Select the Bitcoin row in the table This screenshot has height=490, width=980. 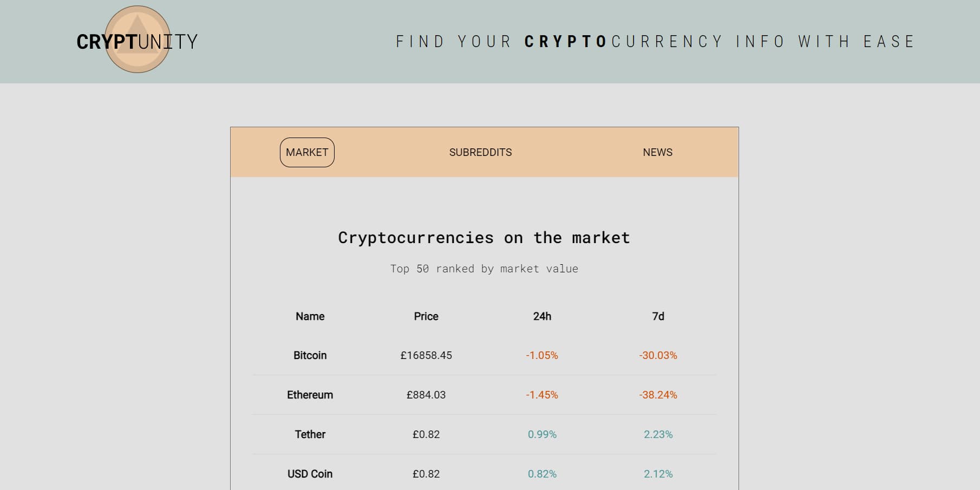tap(309, 356)
